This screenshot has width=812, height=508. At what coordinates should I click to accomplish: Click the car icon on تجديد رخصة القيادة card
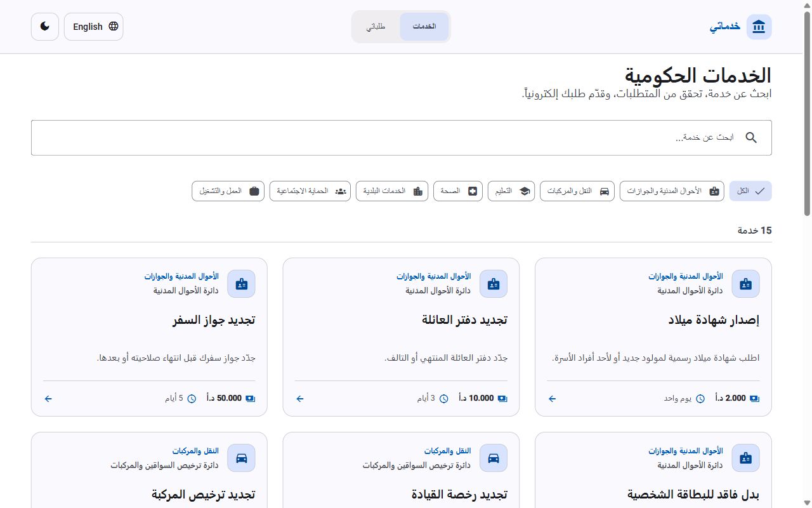pyautogui.click(x=494, y=458)
